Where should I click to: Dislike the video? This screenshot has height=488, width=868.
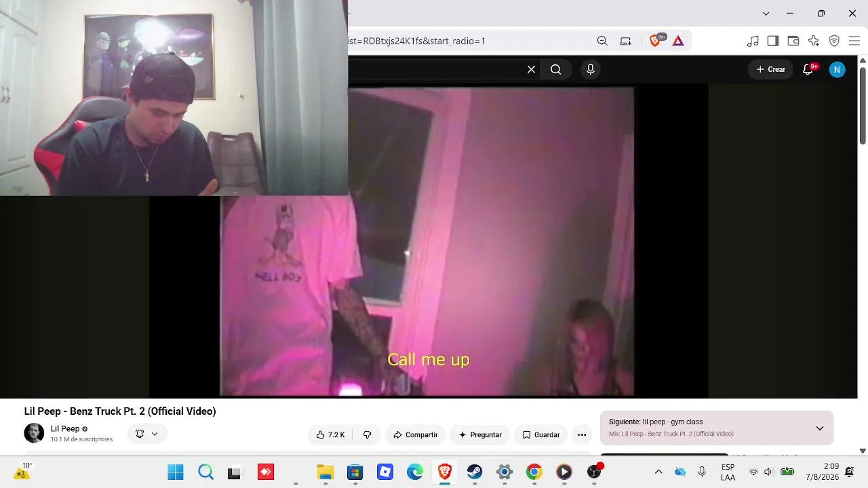pyautogui.click(x=367, y=434)
